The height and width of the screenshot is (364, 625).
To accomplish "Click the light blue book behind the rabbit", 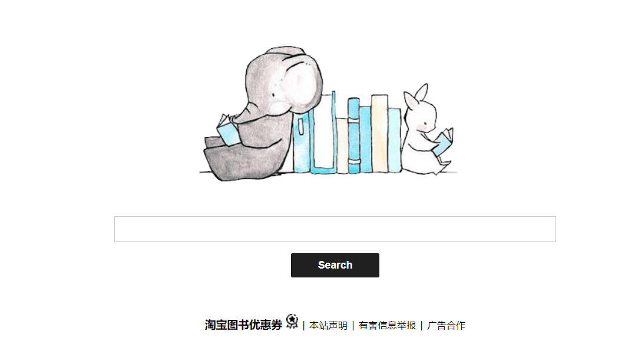I will point(395,140).
